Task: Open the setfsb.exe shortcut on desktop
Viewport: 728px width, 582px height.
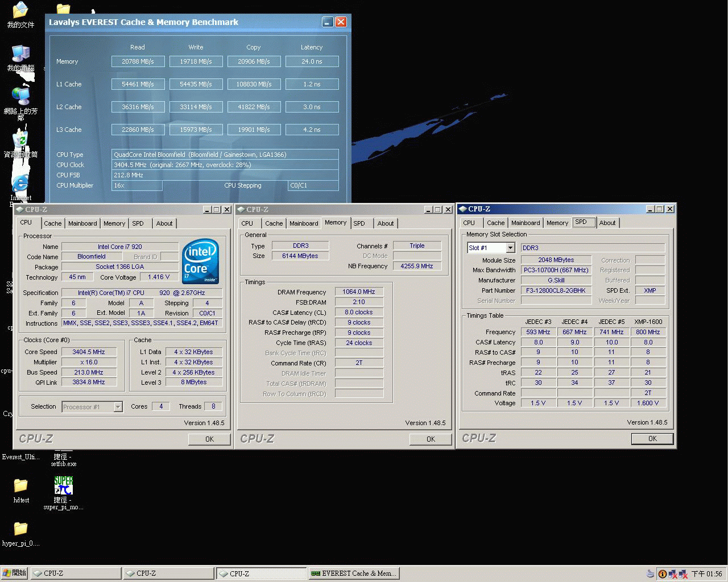Action: 63,460
